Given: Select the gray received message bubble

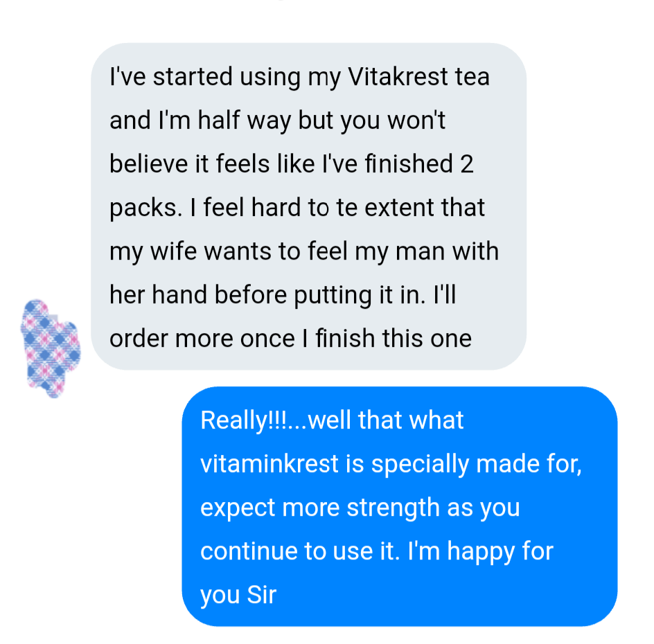Looking at the screenshot, I should coord(309,206).
